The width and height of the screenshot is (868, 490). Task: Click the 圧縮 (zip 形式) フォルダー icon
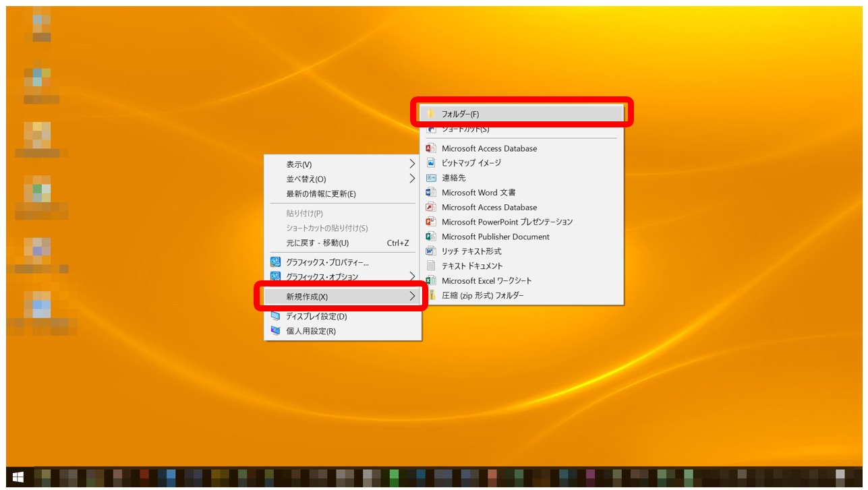pyautogui.click(x=431, y=295)
